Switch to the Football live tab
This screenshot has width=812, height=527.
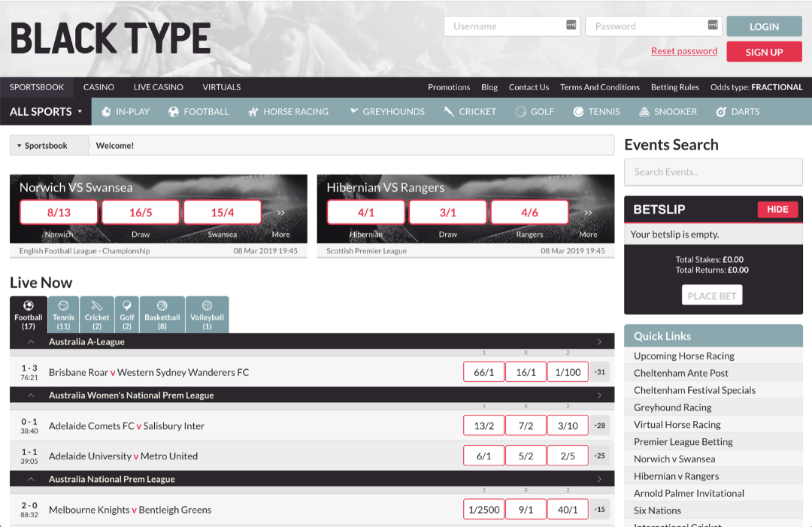29,314
